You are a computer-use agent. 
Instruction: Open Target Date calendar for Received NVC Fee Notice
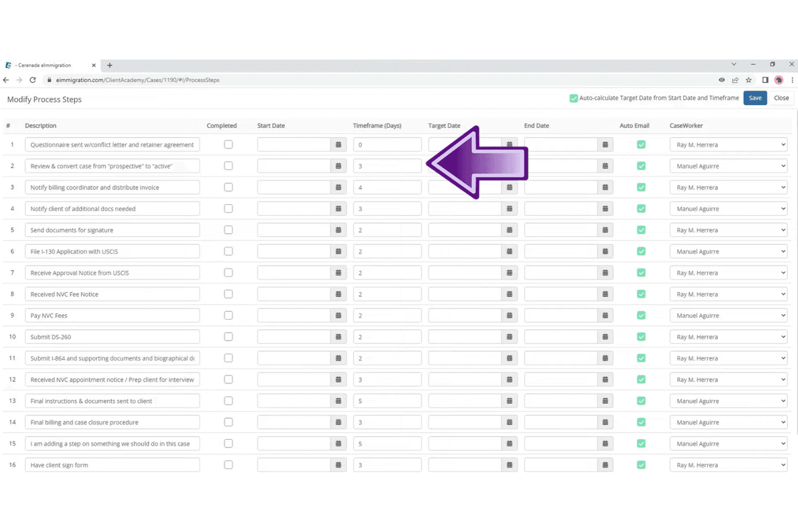510,294
